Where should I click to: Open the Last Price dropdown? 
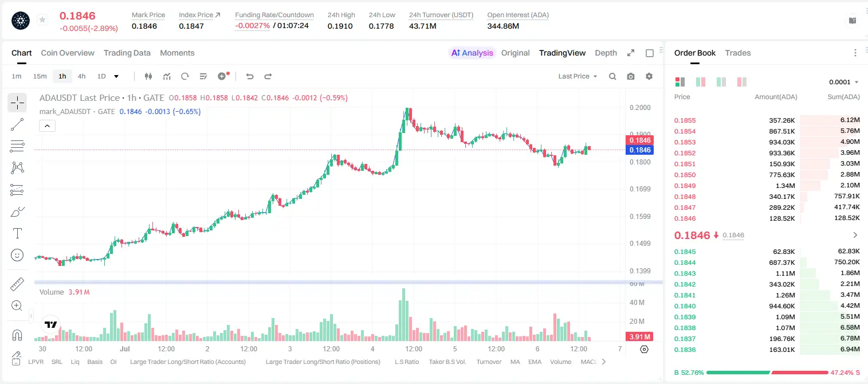point(578,76)
